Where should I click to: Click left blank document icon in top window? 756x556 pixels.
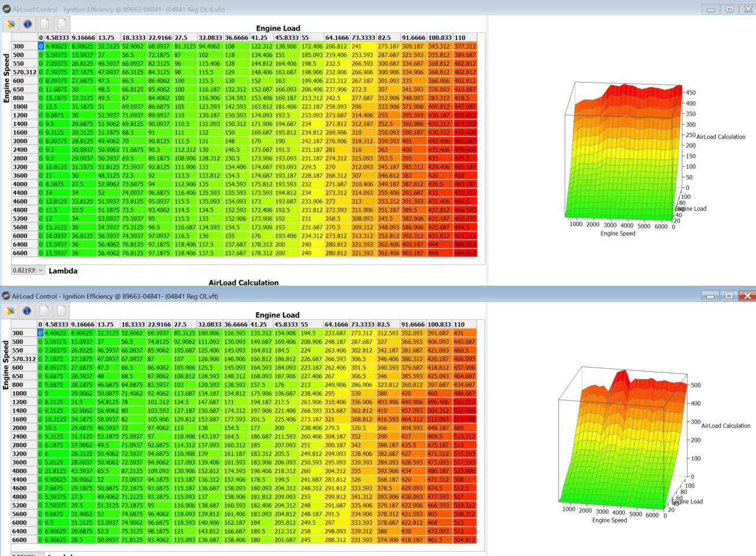pos(45,24)
